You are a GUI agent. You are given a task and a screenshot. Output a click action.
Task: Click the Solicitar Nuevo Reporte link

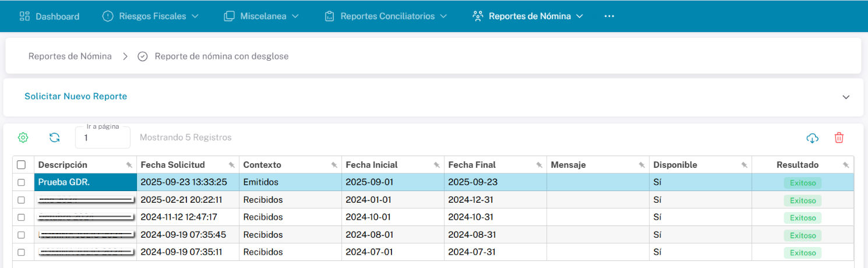[x=76, y=96]
